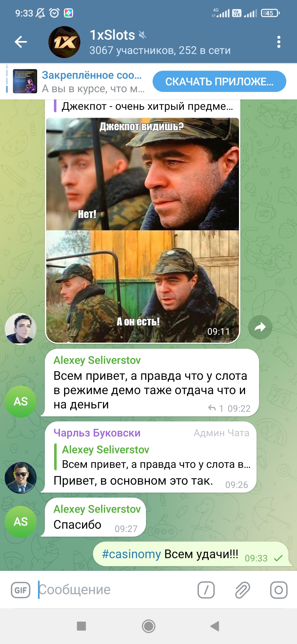This screenshot has width=297, height=644.
Task: Tap the Android recent apps square
Action: pyautogui.click(x=81, y=626)
